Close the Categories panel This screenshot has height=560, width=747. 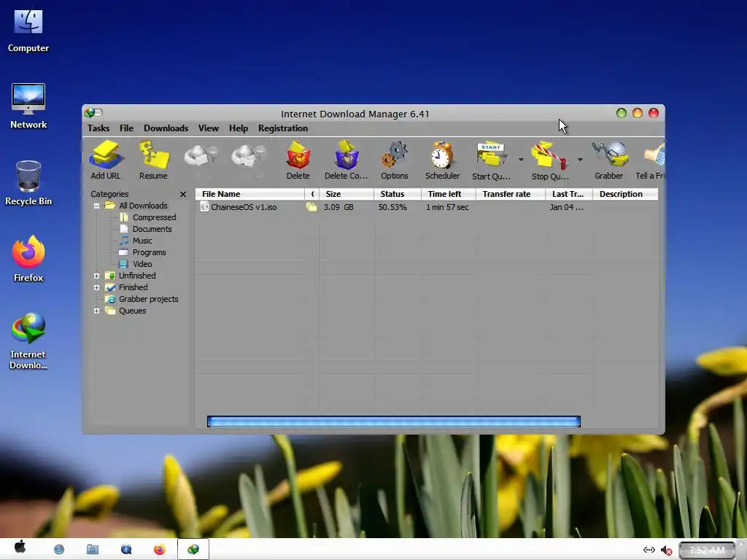point(183,194)
